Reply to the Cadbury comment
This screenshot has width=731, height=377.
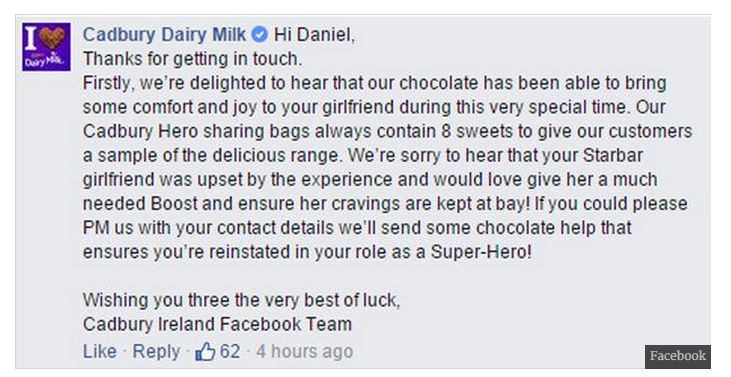click(156, 351)
